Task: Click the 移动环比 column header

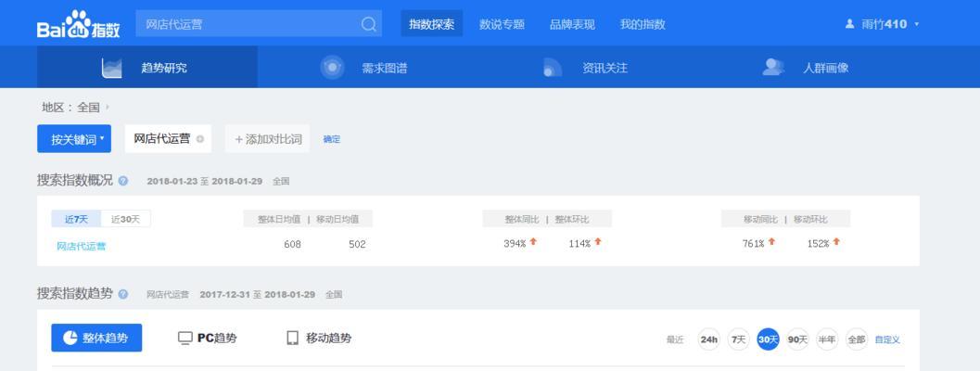Action: coord(810,220)
